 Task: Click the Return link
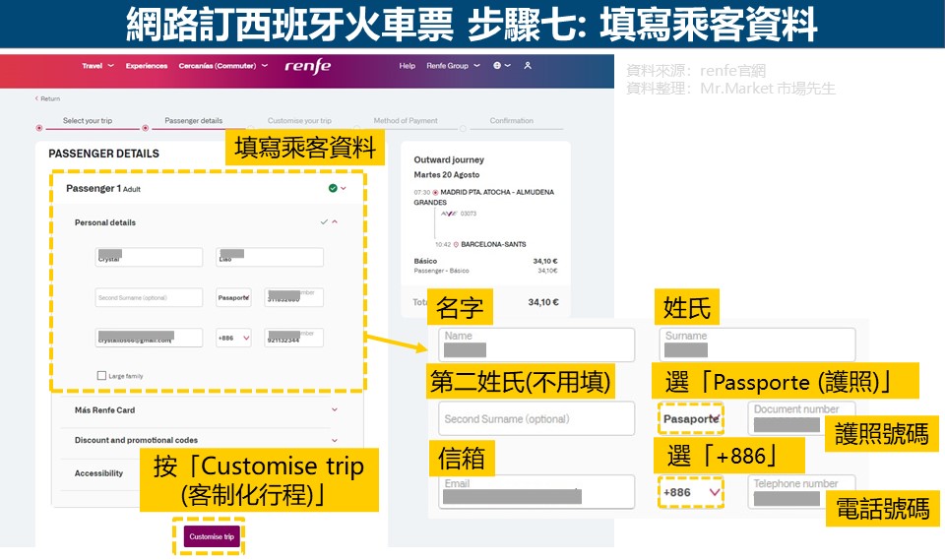pyautogui.click(x=47, y=98)
